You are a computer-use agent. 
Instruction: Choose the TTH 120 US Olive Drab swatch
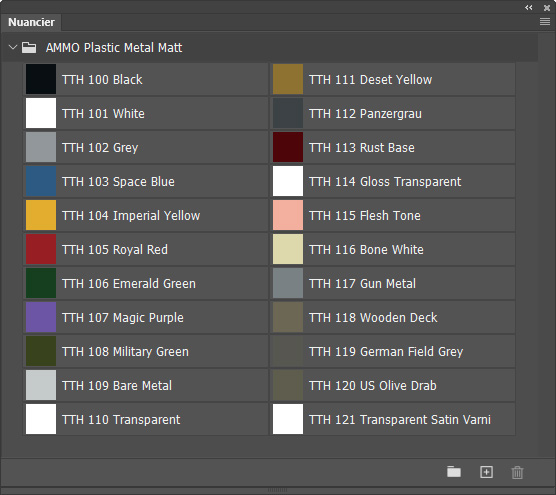(x=288, y=385)
